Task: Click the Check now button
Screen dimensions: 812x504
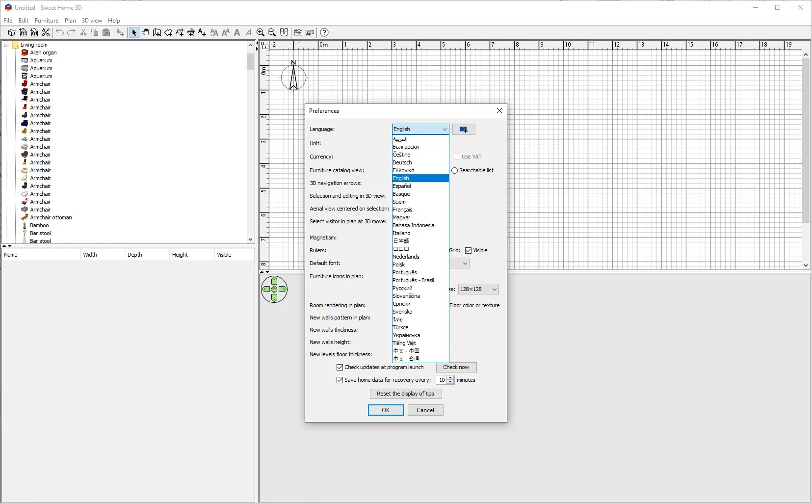Action: click(456, 367)
